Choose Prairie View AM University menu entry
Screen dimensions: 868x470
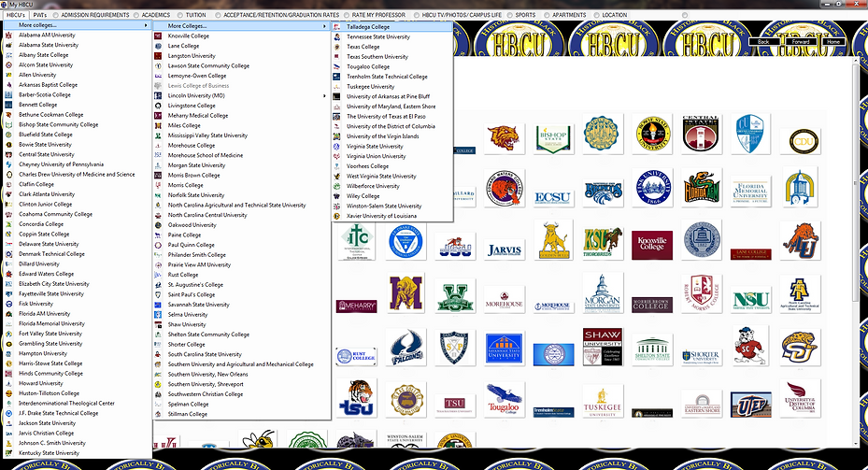199,265
